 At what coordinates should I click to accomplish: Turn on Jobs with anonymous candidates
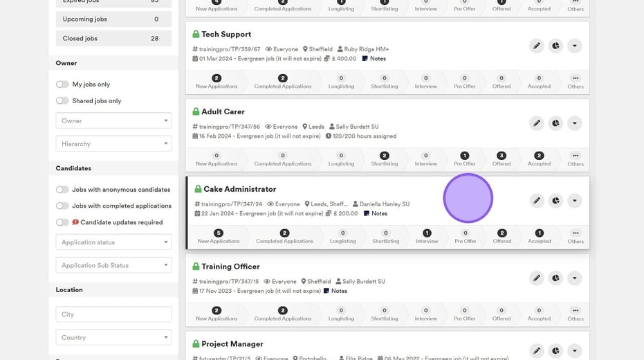[x=62, y=190]
